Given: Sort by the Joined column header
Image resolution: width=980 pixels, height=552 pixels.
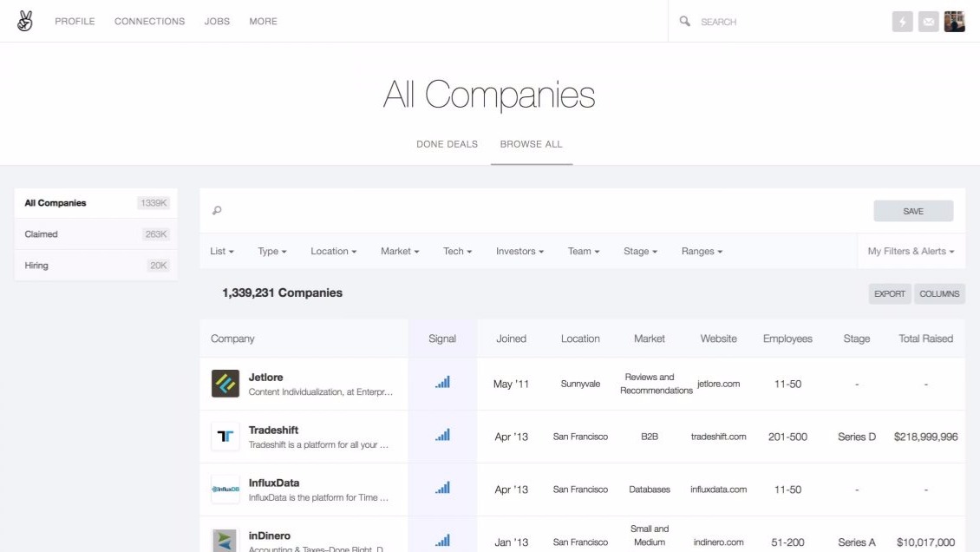Looking at the screenshot, I should [512, 338].
